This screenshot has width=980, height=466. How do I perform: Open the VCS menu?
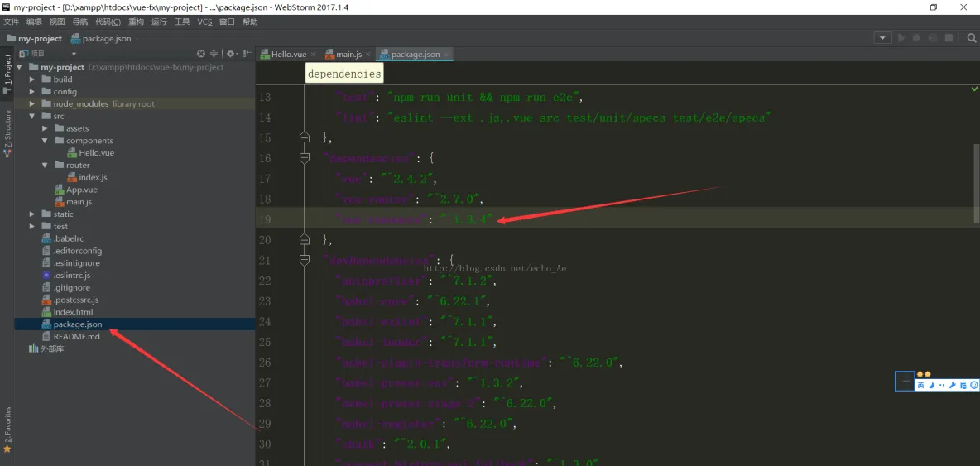[x=205, y=22]
